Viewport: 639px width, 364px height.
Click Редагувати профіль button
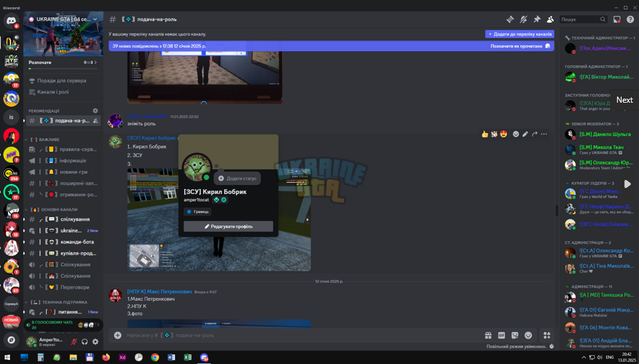[228, 227]
